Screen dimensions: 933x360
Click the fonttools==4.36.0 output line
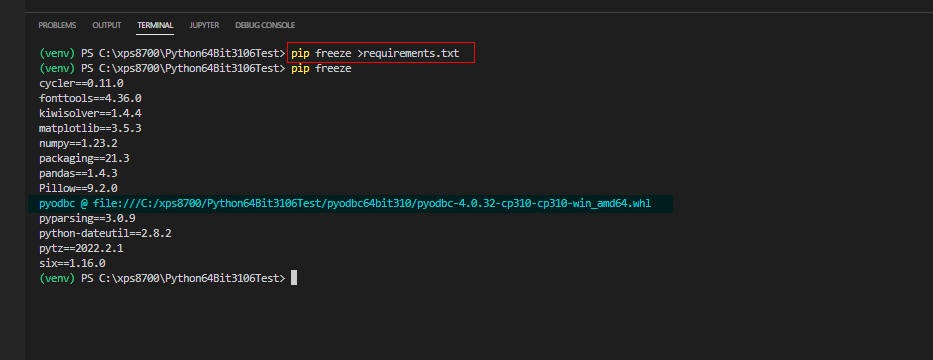90,98
